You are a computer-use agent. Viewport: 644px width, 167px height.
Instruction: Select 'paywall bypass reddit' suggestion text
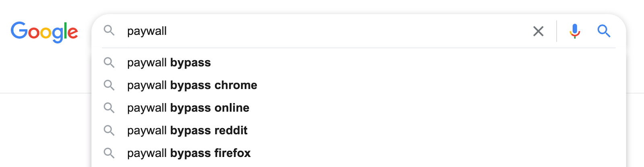coord(187,131)
